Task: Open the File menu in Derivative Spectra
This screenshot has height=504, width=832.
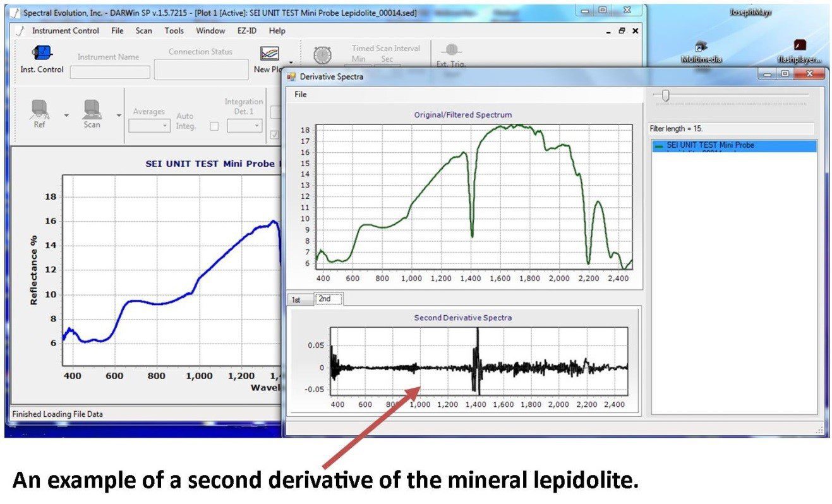Action: (300, 94)
